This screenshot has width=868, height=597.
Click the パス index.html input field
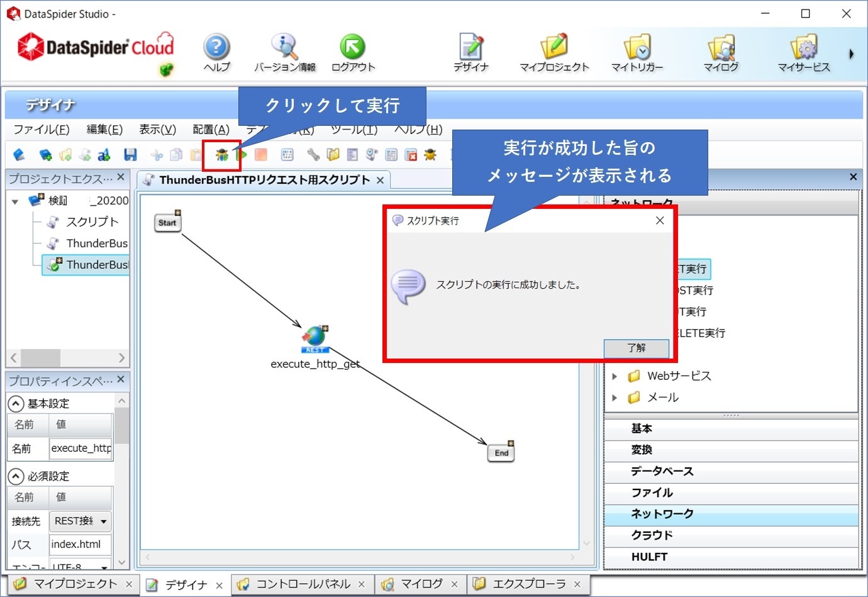(81, 544)
